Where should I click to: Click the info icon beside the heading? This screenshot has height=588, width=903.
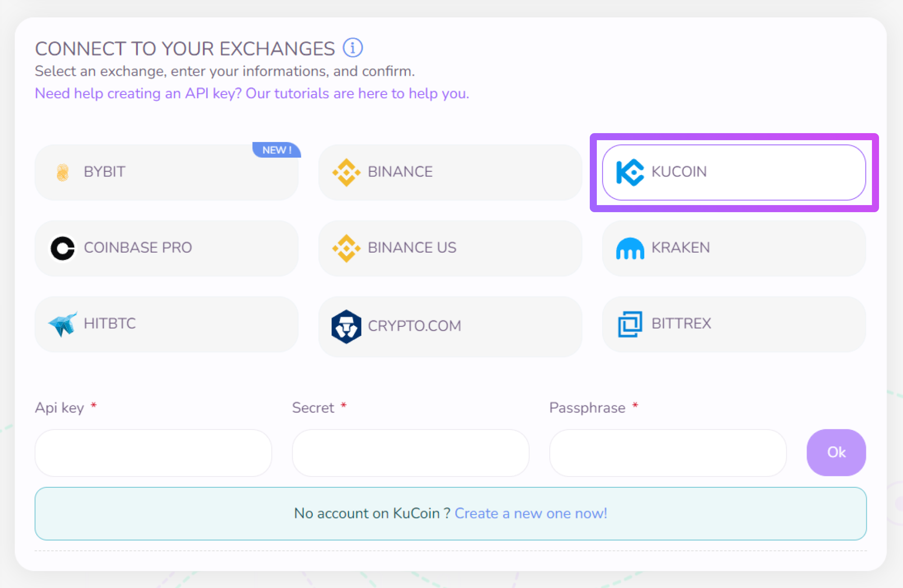point(353,48)
